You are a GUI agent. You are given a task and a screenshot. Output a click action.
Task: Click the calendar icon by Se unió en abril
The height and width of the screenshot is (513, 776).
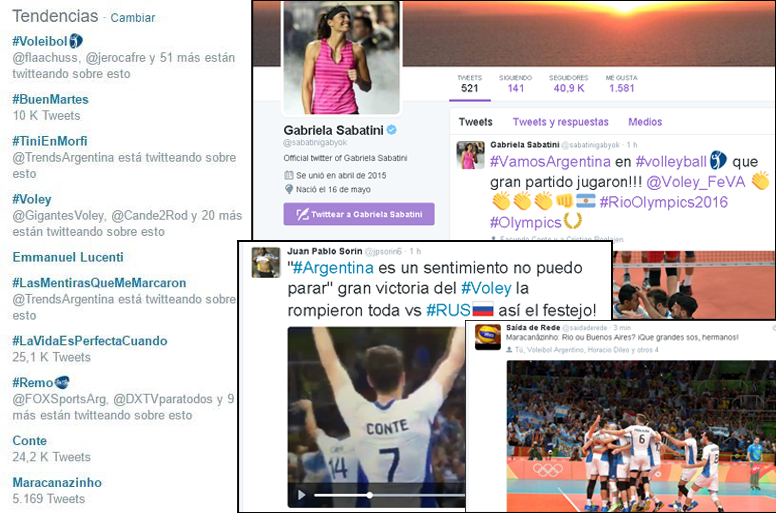pos(289,175)
